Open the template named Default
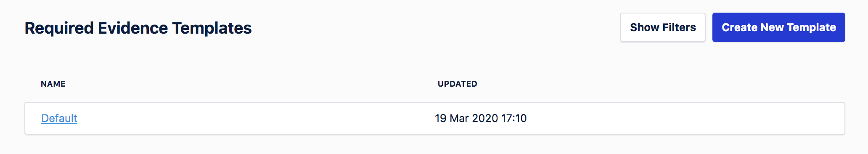Screen dimensions: 868x154 [x=59, y=118]
